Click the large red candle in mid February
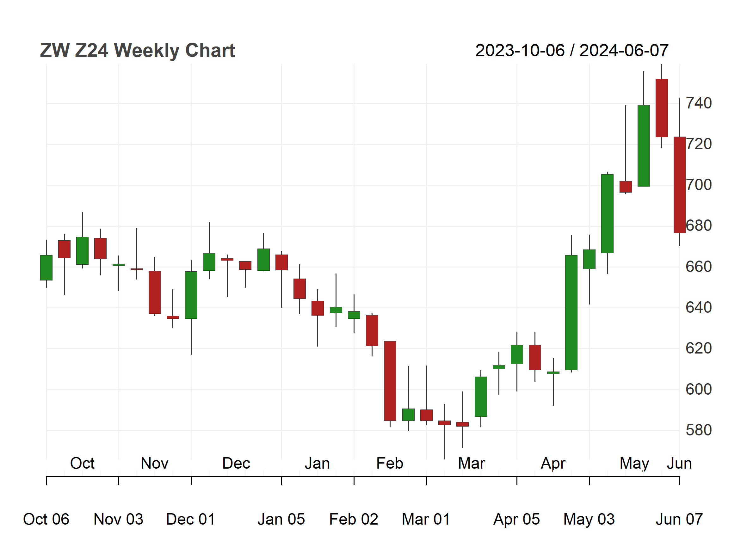This screenshot has height=560, width=747. [x=390, y=381]
